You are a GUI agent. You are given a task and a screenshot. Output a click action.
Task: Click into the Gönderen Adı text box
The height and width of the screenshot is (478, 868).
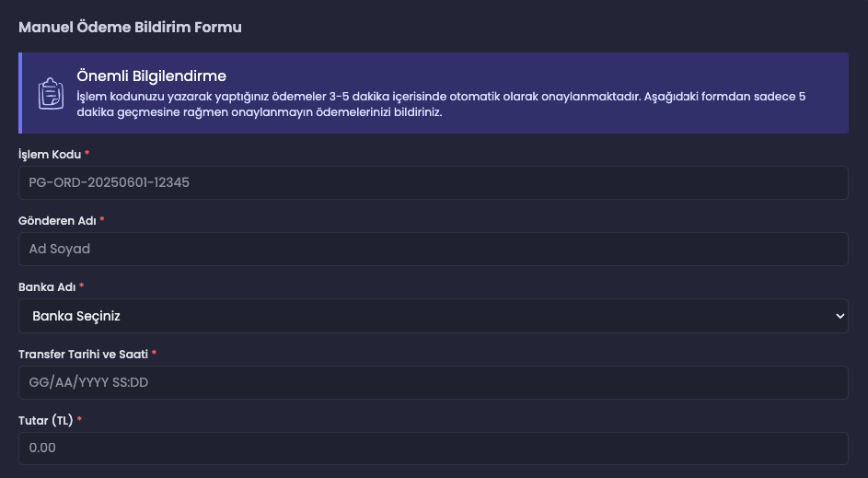point(434,250)
